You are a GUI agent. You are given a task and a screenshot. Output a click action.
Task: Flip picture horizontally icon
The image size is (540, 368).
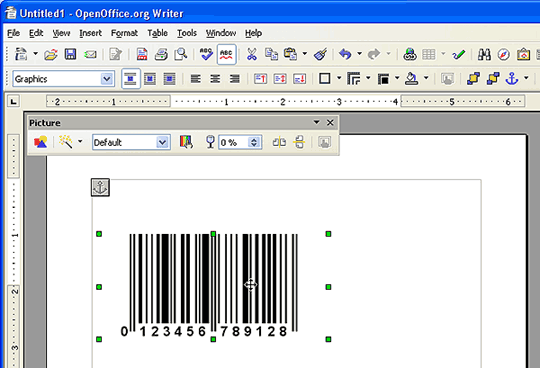click(x=279, y=142)
